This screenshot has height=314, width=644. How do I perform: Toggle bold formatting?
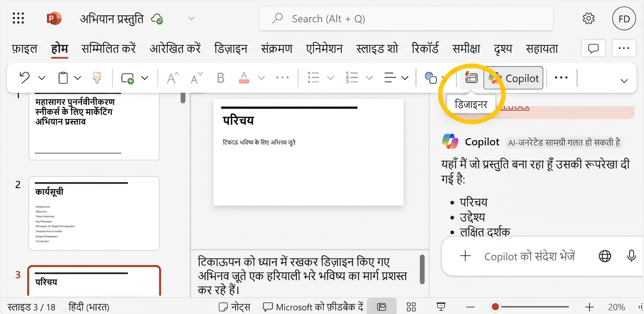tap(220, 78)
